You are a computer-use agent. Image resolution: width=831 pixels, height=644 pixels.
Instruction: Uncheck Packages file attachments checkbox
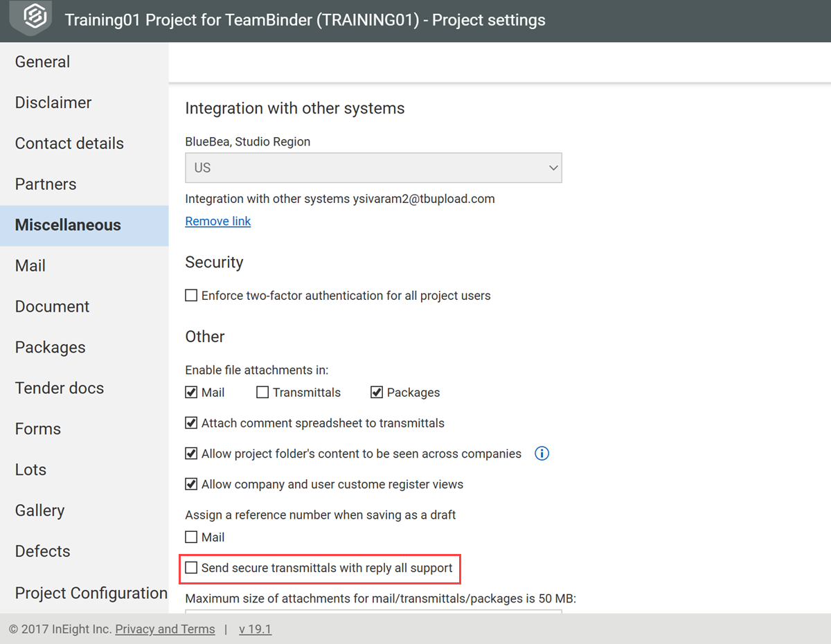tap(377, 393)
